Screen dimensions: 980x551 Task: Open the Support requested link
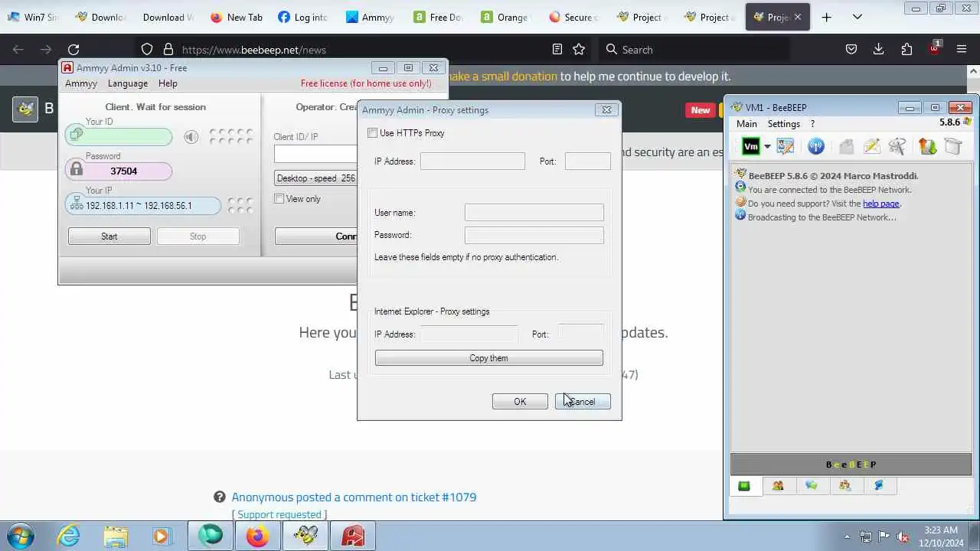279,514
